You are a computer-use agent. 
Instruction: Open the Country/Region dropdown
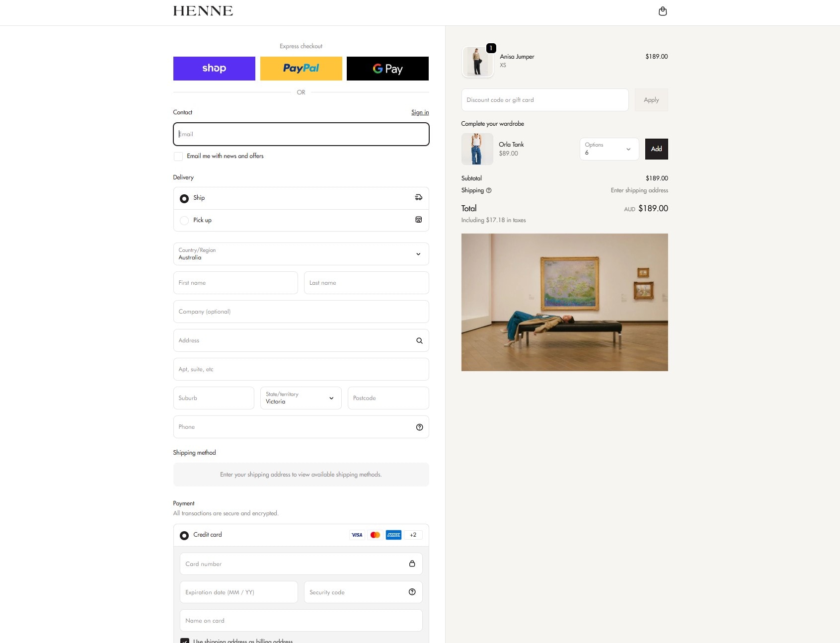[x=301, y=254]
